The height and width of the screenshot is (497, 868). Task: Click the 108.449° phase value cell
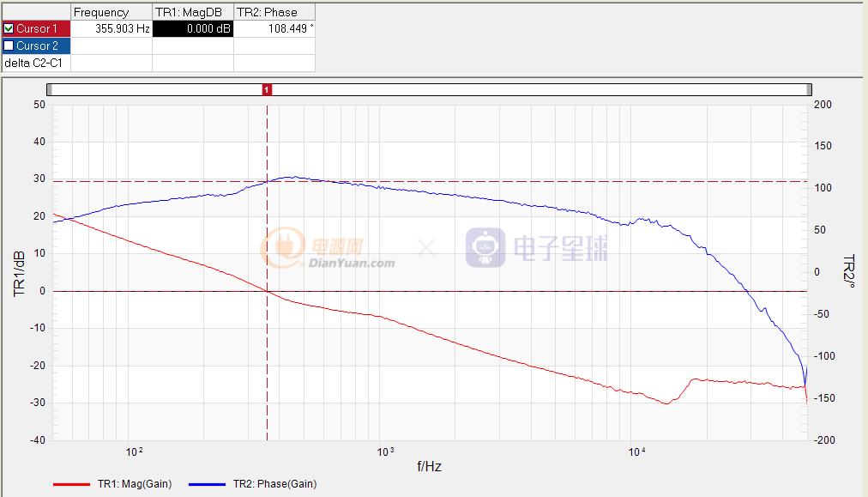pyautogui.click(x=274, y=28)
